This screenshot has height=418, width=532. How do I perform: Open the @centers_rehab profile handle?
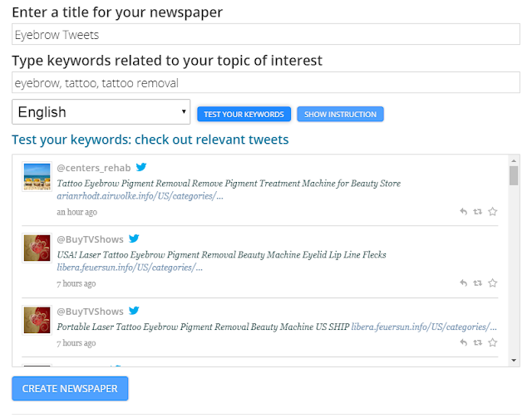(94, 168)
